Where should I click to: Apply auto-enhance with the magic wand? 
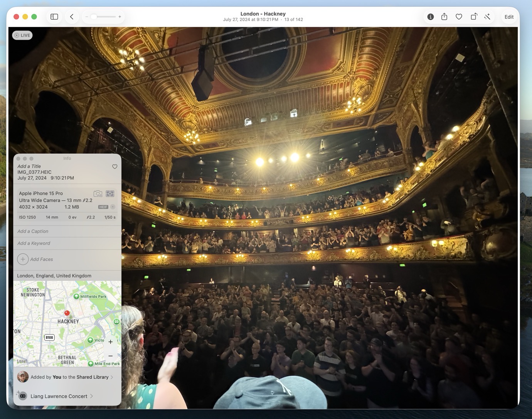click(x=487, y=17)
